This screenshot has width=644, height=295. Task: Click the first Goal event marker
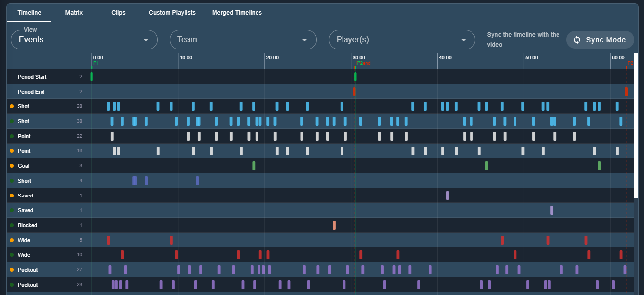pyautogui.click(x=254, y=166)
